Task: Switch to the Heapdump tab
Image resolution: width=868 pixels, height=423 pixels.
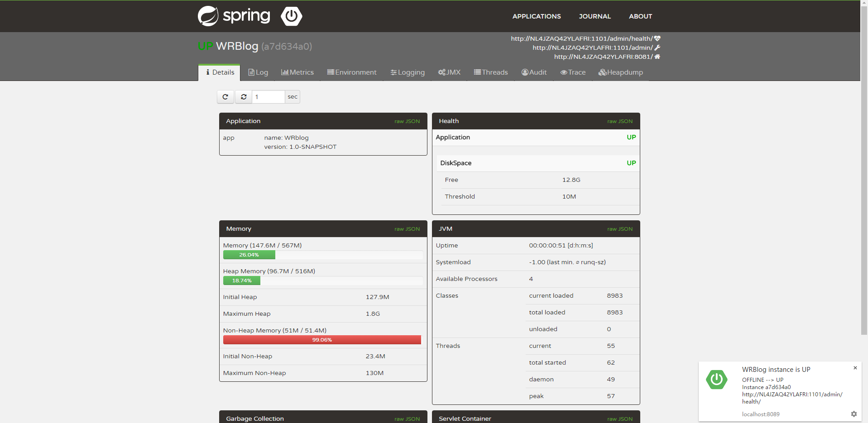Action: click(x=620, y=72)
